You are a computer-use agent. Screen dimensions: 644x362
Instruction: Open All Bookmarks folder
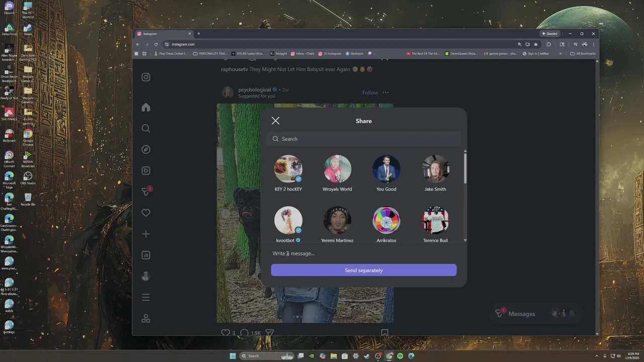583,53
